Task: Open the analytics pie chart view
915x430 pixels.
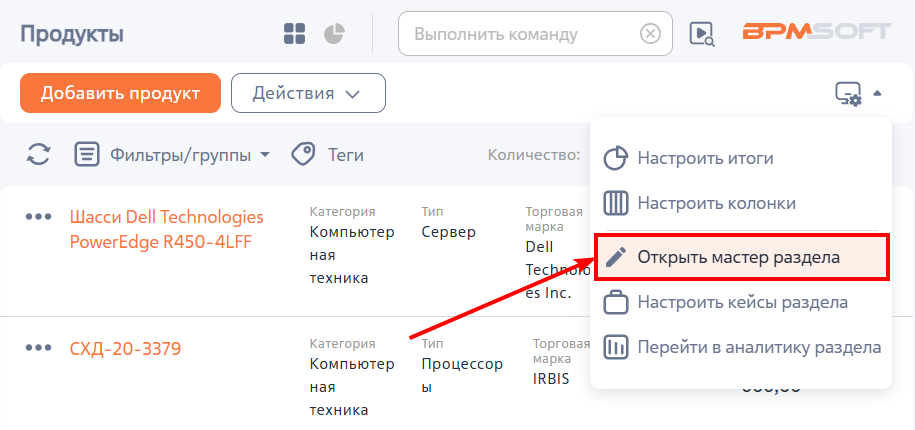Action: coord(335,33)
